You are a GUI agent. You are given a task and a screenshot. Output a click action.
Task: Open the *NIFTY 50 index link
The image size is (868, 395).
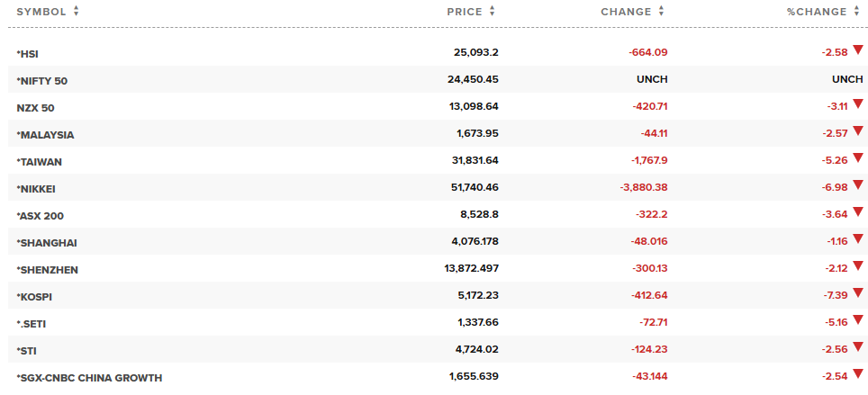pos(41,81)
